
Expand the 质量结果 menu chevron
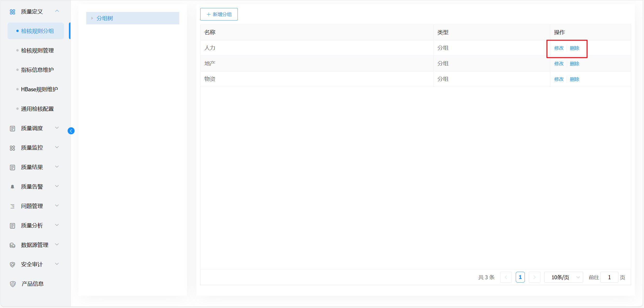[x=57, y=167]
